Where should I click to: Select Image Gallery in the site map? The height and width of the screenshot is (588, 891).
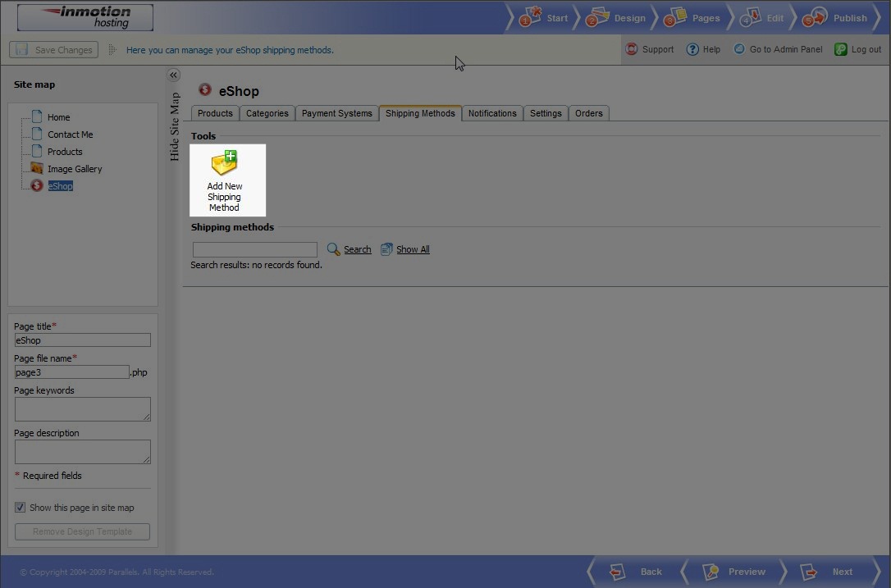pos(75,169)
